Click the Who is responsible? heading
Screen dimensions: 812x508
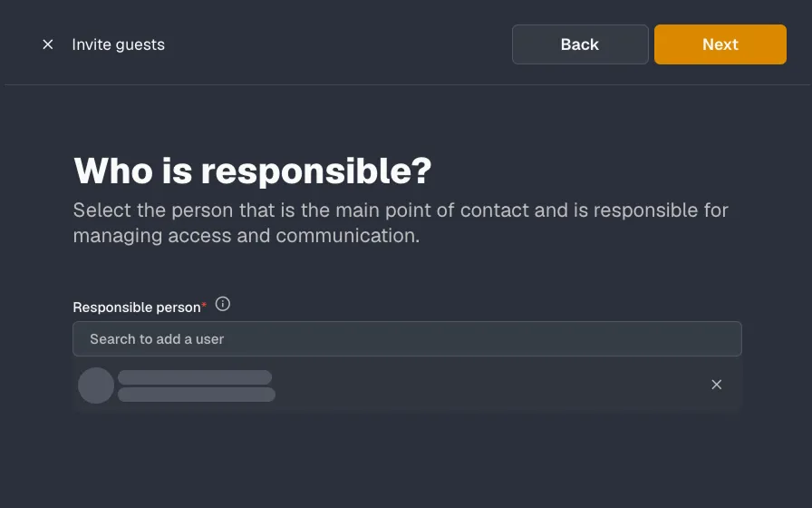tap(252, 171)
